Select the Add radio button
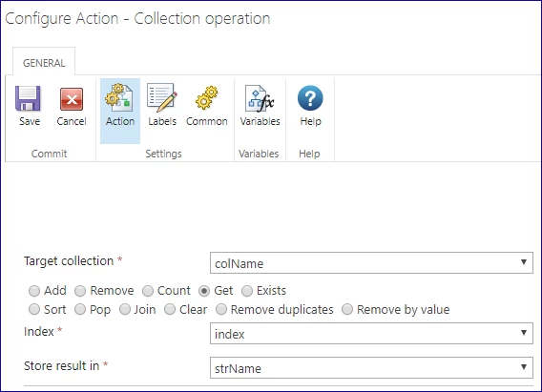The width and height of the screenshot is (542, 392). (34, 291)
